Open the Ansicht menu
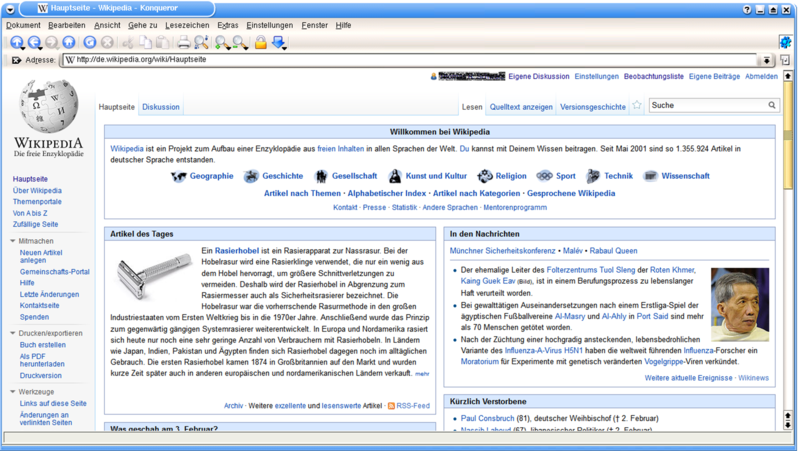This screenshot has height=451, width=800. click(107, 25)
